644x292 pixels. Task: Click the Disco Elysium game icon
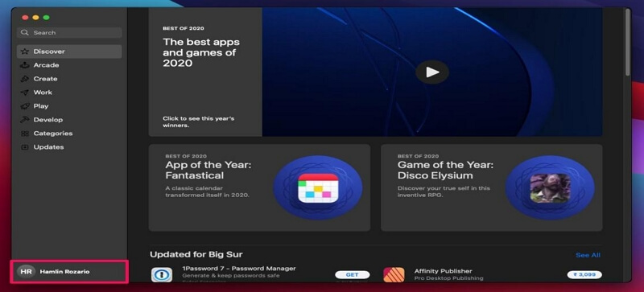pos(550,188)
